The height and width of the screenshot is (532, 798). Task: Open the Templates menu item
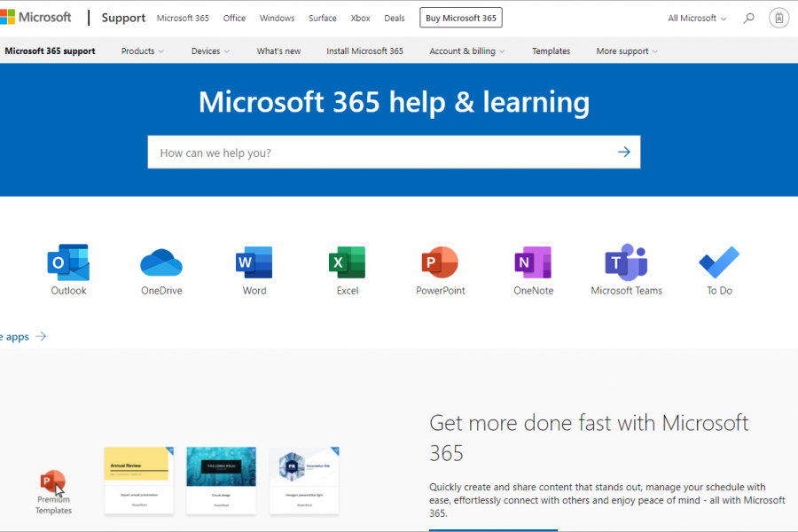pyautogui.click(x=551, y=51)
